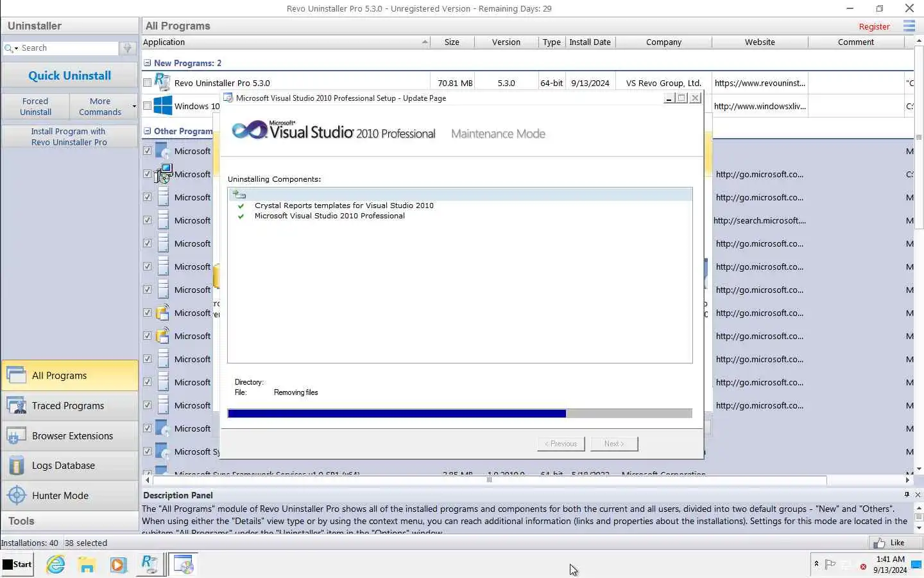Open the Browser Extensions module icon
The width and height of the screenshot is (924, 578).
(16, 435)
